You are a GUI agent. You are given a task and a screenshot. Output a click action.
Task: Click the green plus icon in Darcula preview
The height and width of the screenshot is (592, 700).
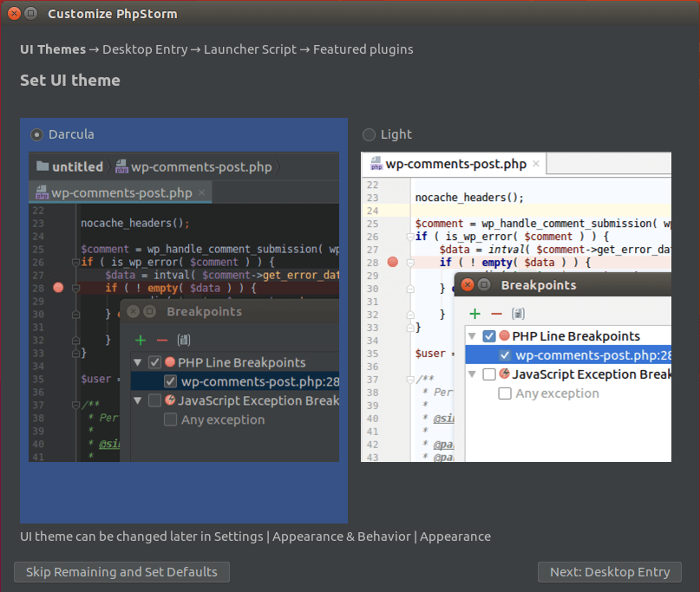tap(141, 341)
